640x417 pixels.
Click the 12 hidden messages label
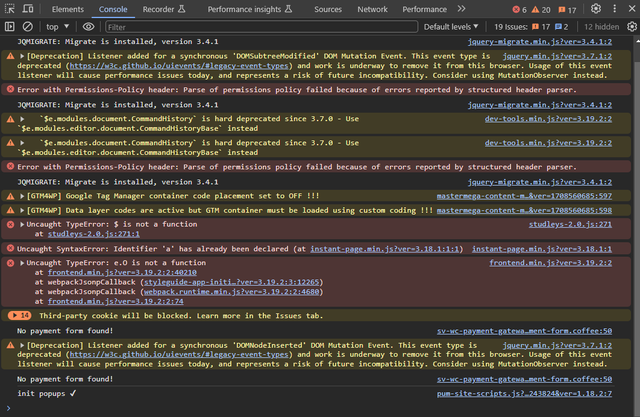(x=601, y=27)
